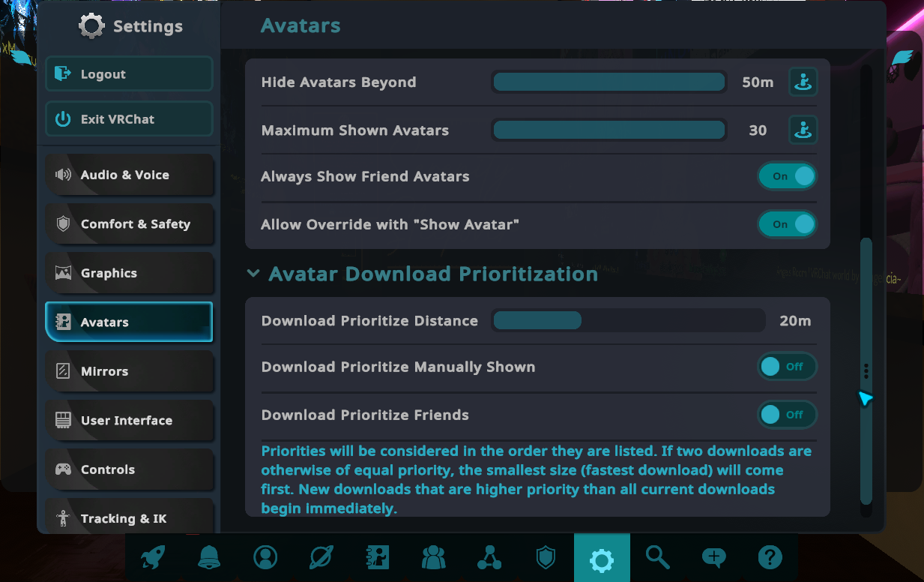
Task: Disable Allow Override with "Show Avatar"
Action: pos(786,224)
